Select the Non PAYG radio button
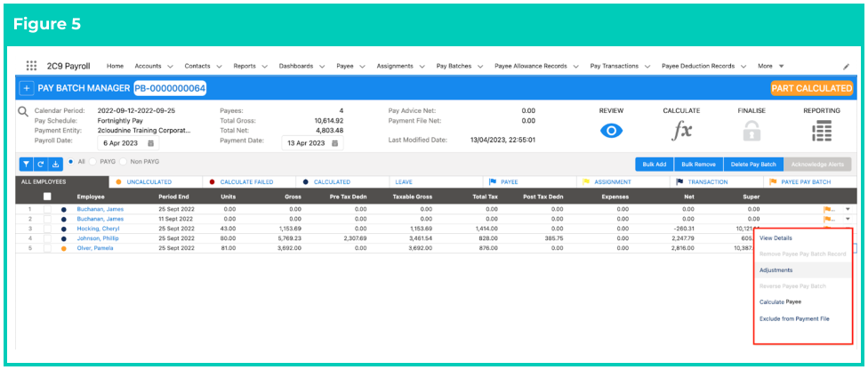Image resolution: width=868 pixels, height=370 pixels. [124, 162]
